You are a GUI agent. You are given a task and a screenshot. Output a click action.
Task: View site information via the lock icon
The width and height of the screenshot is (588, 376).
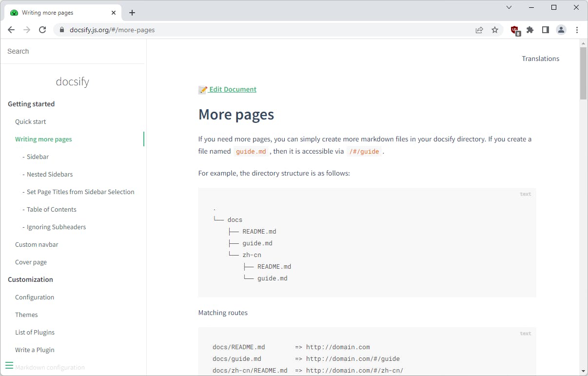click(x=61, y=30)
